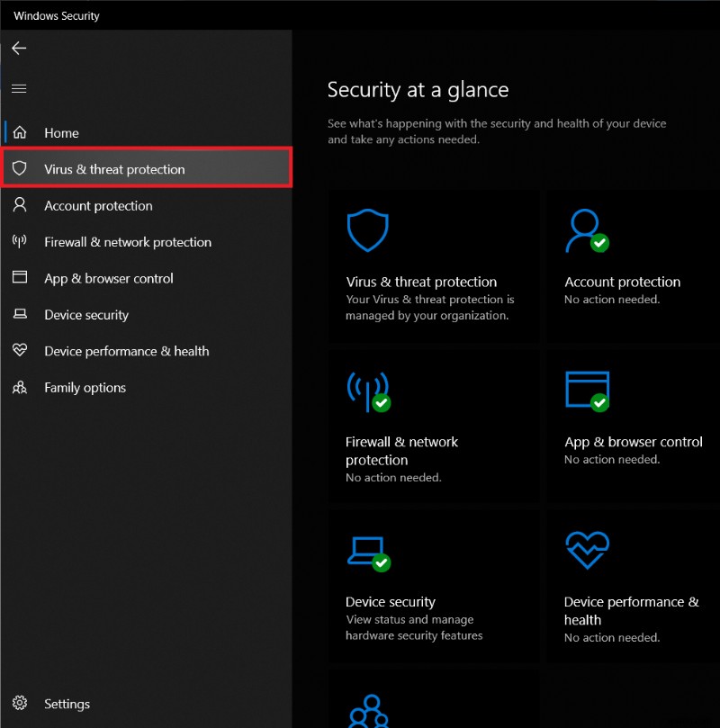Select Device security in the navigation list
Image resolution: width=720 pixels, height=728 pixels.
point(87,314)
